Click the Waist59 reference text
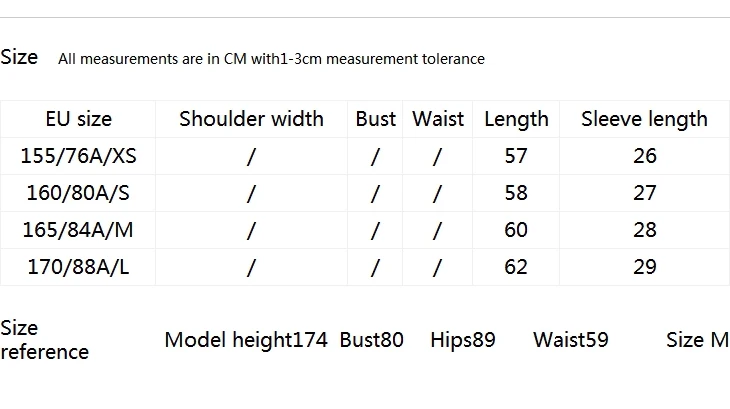 [571, 340]
